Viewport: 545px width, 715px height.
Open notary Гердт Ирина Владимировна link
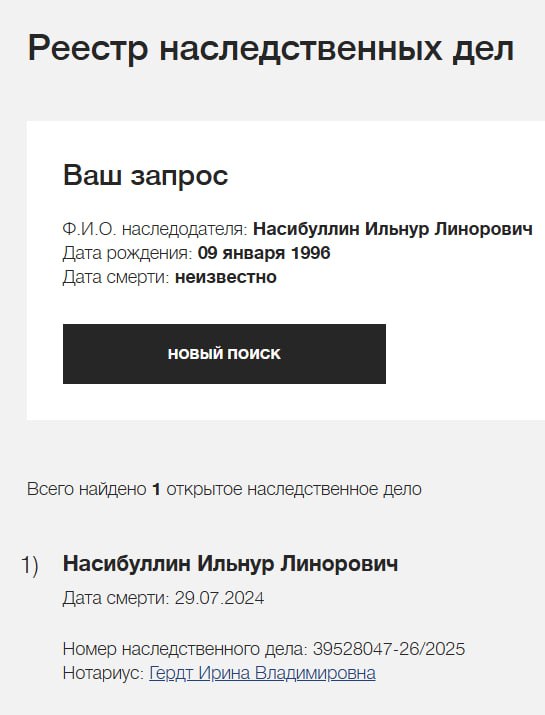262,673
